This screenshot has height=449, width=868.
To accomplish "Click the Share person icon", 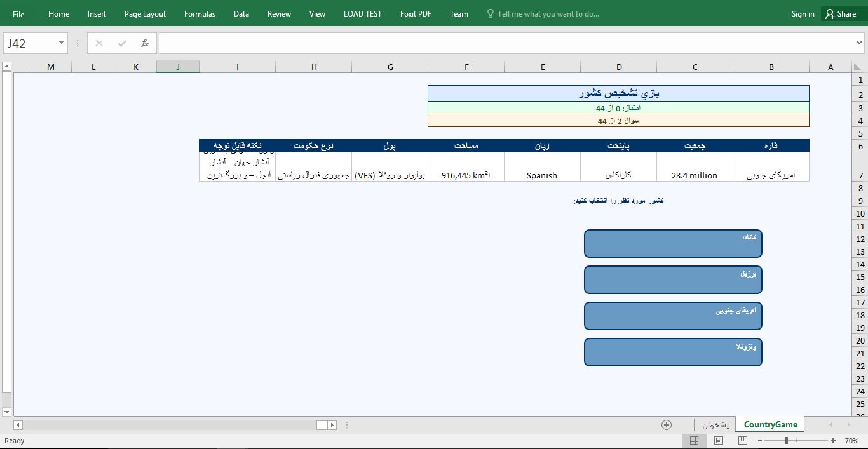I will (x=830, y=14).
